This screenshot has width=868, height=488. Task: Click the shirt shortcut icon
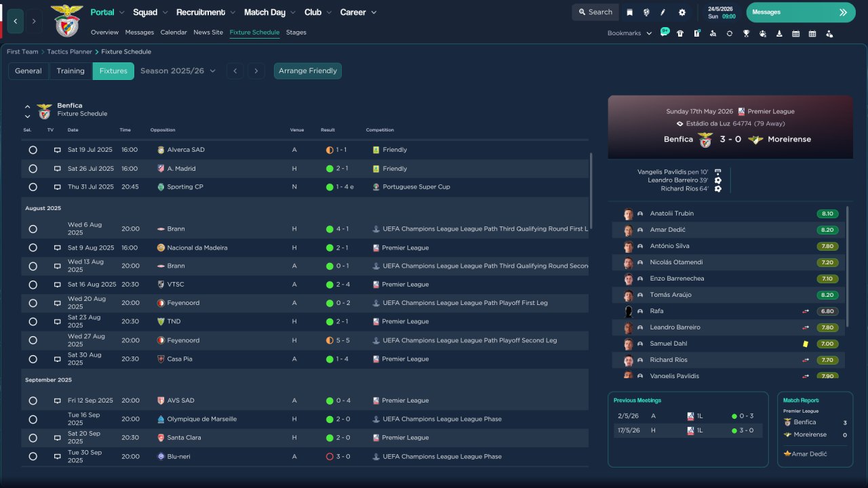680,33
